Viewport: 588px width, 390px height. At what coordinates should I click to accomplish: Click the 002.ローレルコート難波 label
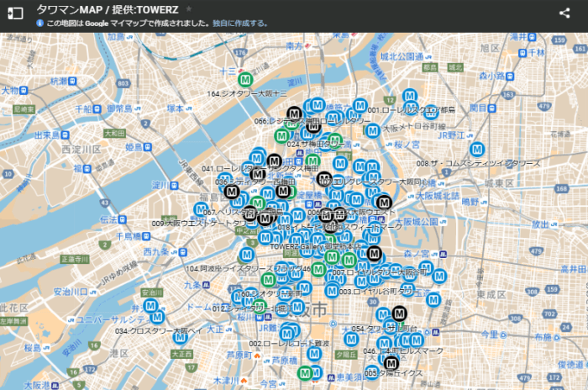tap(286, 343)
